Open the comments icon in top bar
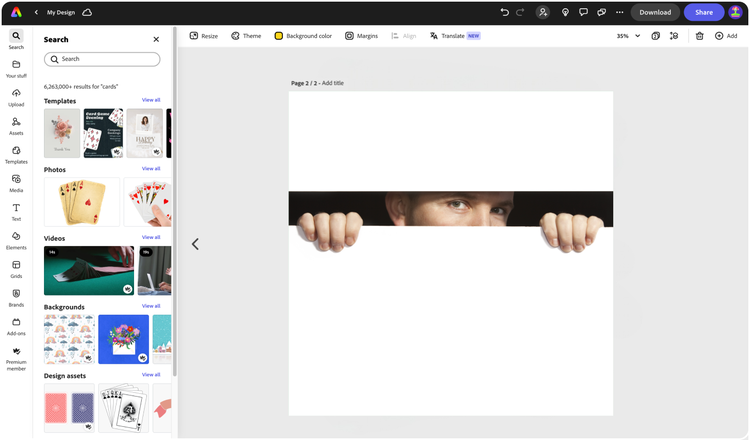The image size is (750, 440). (x=583, y=12)
